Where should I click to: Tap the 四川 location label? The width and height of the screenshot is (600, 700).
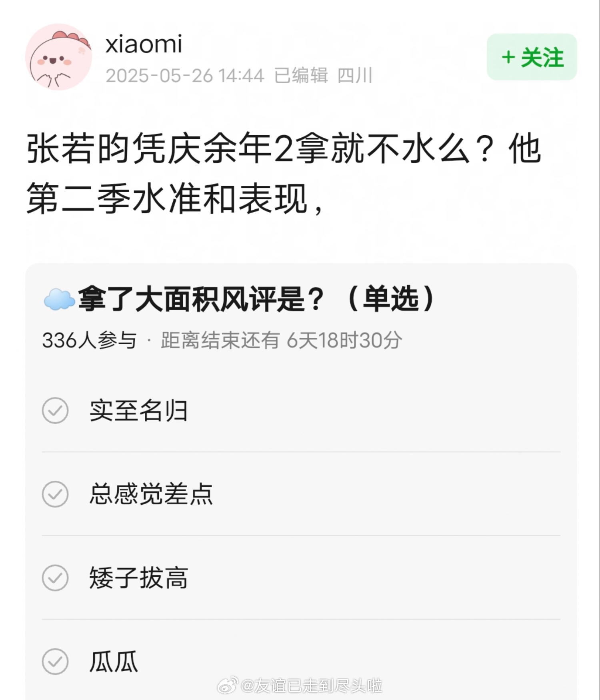[355, 76]
